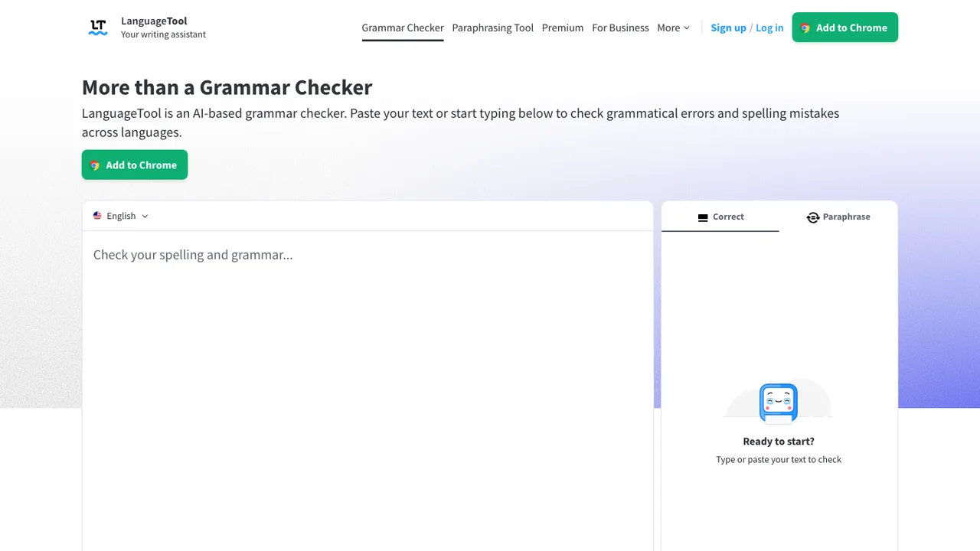
Task: Click the "Ready to start?" text
Action: (x=779, y=442)
